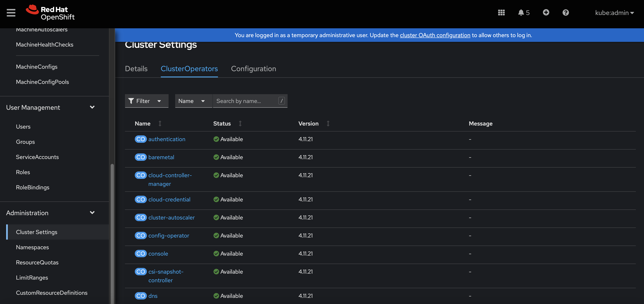Image resolution: width=644 pixels, height=304 pixels.
Task: Open the dns operator link
Action: [x=153, y=296]
